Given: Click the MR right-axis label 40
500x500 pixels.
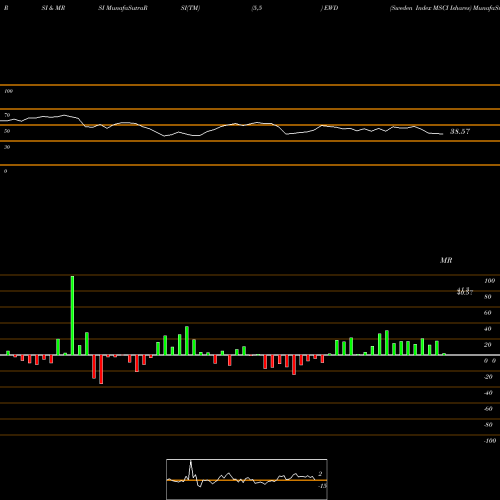Looking at the screenshot, I should click(488, 329).
